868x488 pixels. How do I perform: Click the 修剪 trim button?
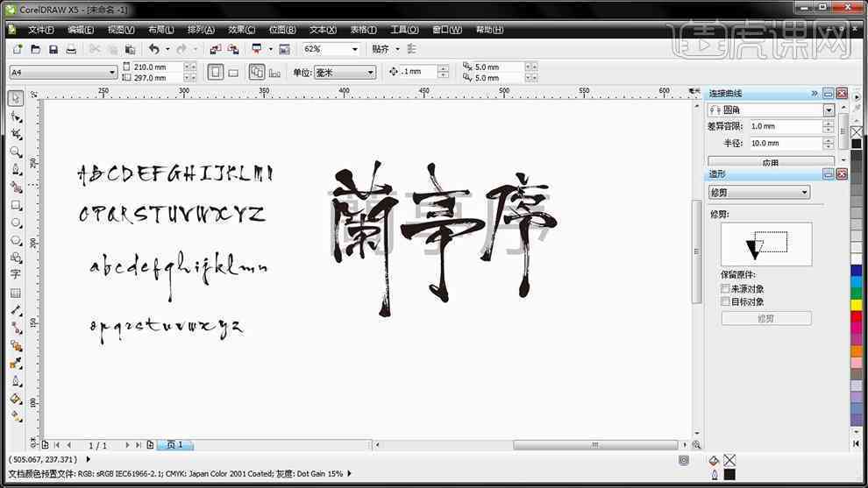pyautogui.click(x=766, y=318)
